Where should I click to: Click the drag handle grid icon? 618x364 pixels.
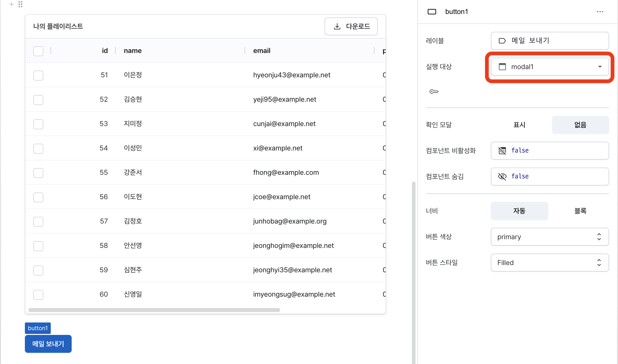[20, 4]
